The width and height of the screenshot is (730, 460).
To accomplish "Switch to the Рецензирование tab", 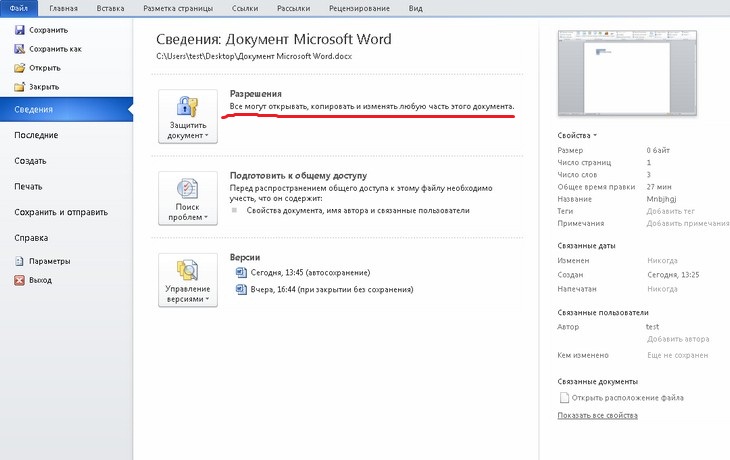I will [359, 8].
